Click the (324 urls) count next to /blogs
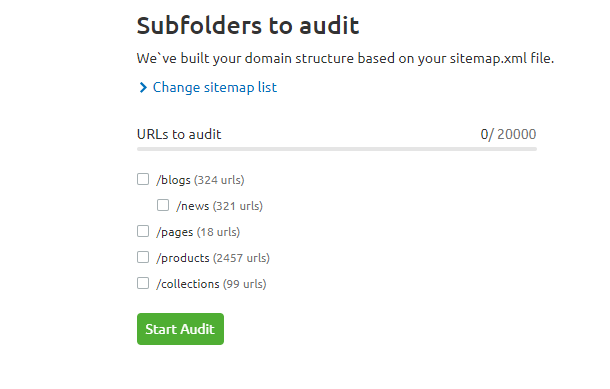Viewport: 610px width, 389px height. (219, 180)
